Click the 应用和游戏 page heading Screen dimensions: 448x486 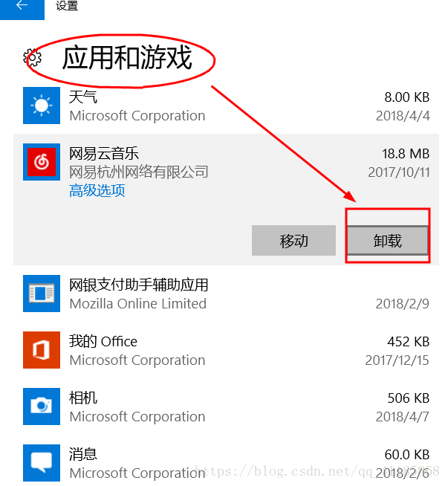tap(127, 58)
